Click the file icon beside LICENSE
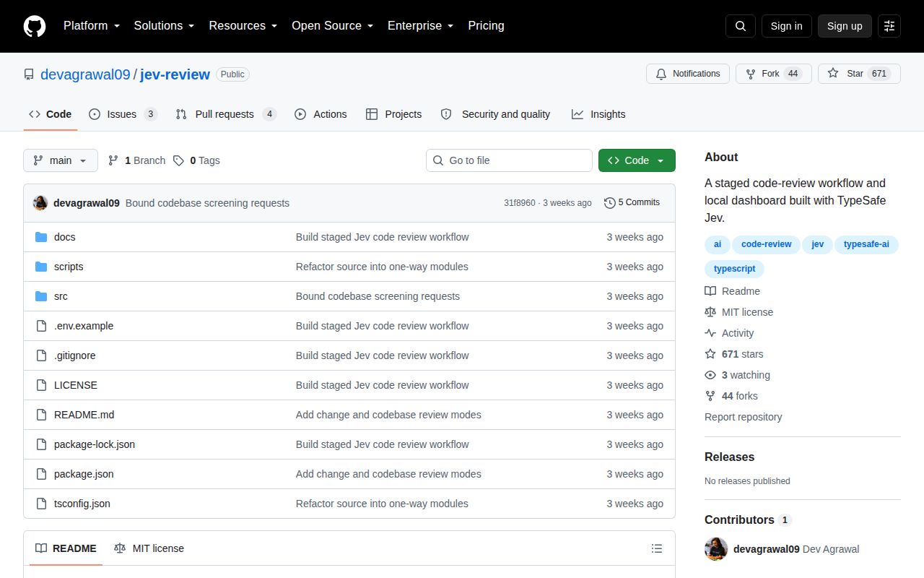 [x=41, y=385]
